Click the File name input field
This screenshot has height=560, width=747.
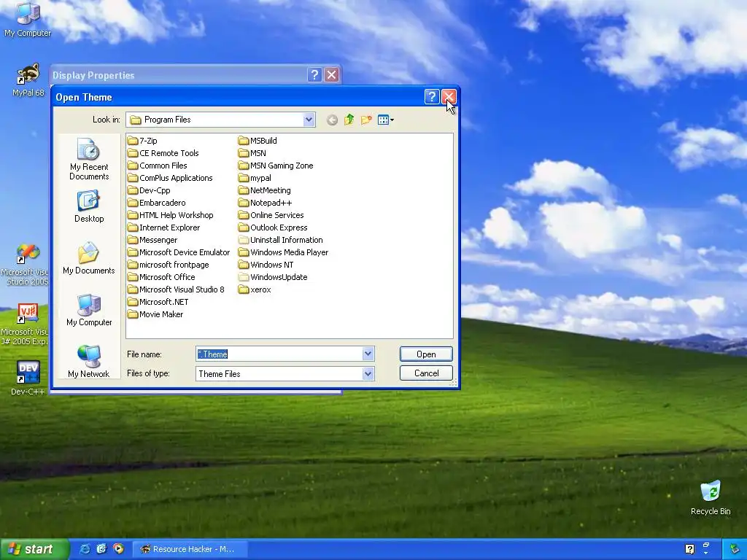pyautogui.click(x=279, y=354)
